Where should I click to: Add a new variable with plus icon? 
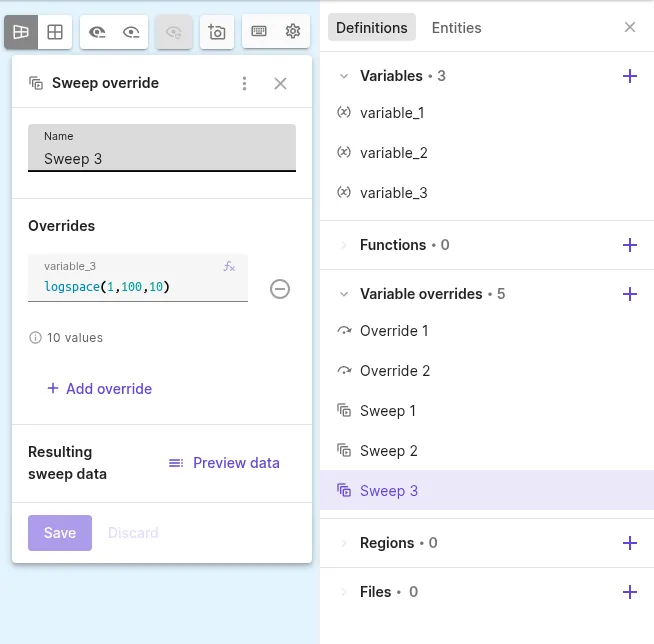[x=629, y=76]
